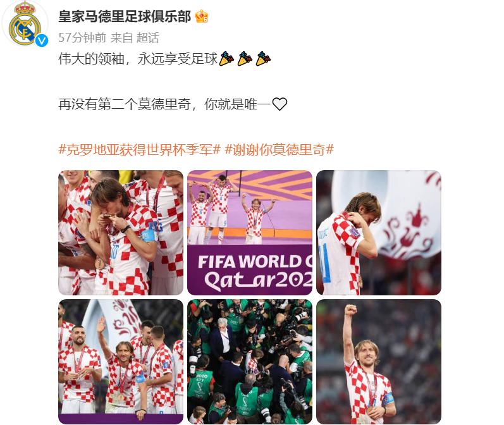Open photo of player raising fist
Image resolution: width=504 pixels, height=425 pixels.
point(379,362)
